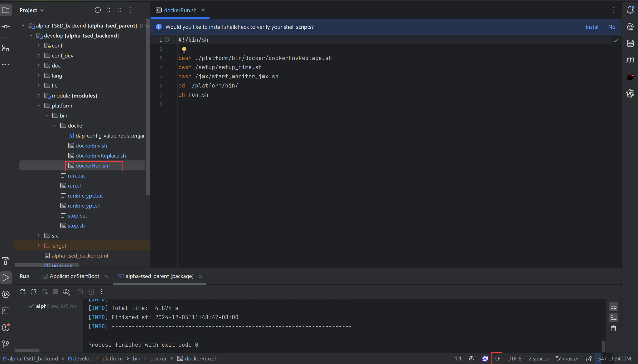638x364 pixels.
Task: Stop the running process
Action: 55,292
